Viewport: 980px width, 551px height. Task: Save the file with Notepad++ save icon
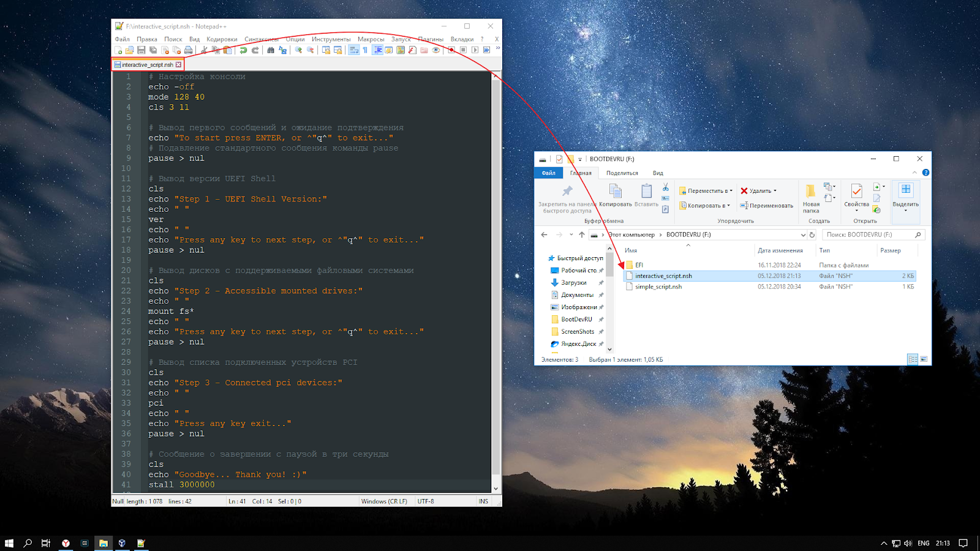click(141, 50)
